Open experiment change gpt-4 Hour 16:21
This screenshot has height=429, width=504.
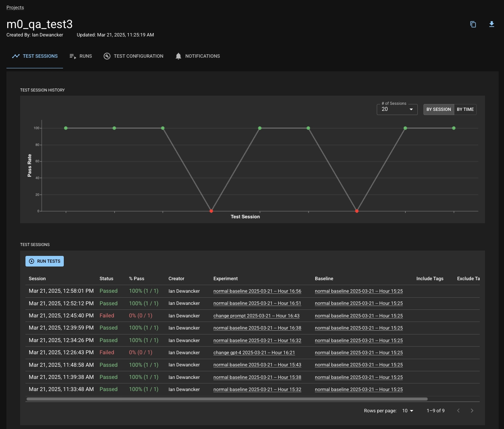click(254, 353)
